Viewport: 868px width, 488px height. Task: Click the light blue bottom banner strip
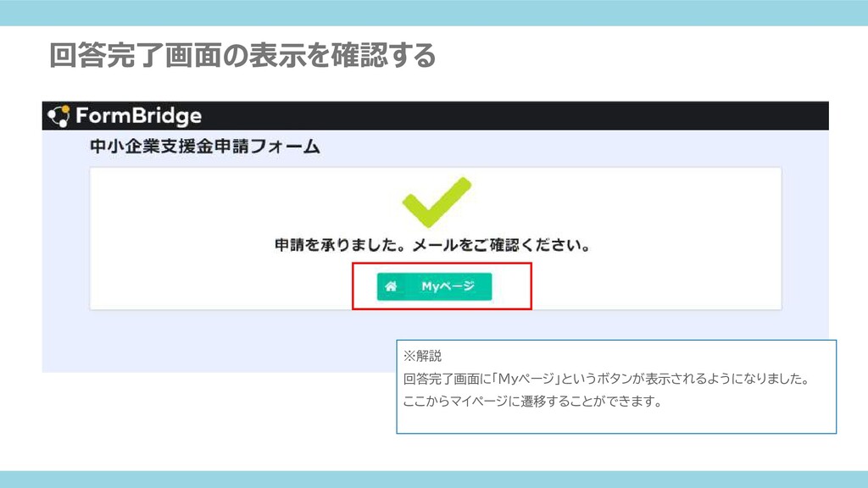[x=434, y=480]
